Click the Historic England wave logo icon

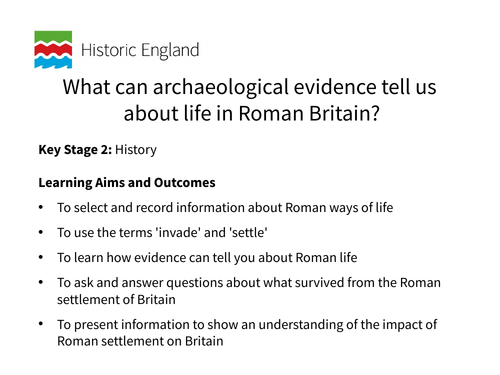(53, 50)
